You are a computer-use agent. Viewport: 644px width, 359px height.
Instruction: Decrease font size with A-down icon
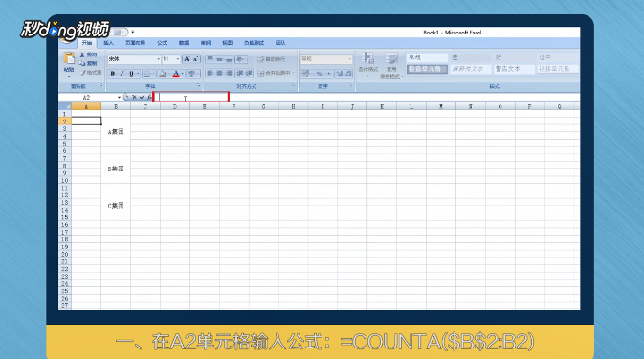196,59
